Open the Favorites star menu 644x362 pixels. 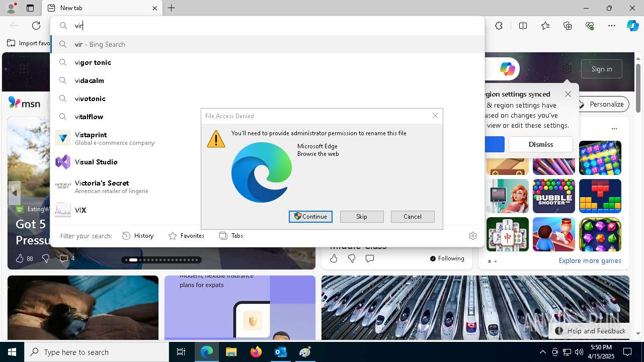545,26
